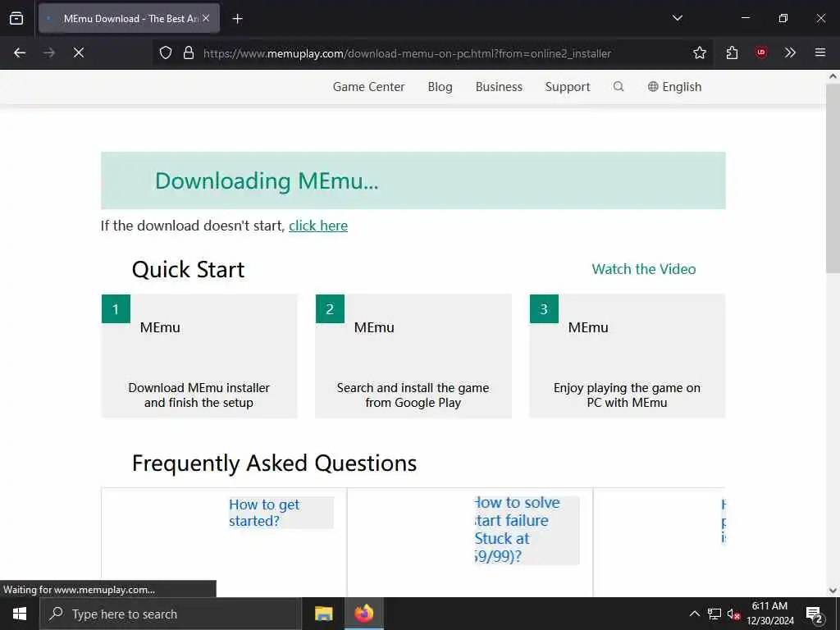
Task: Click the Downloading MEmu banner
Action: pos(413,180)
